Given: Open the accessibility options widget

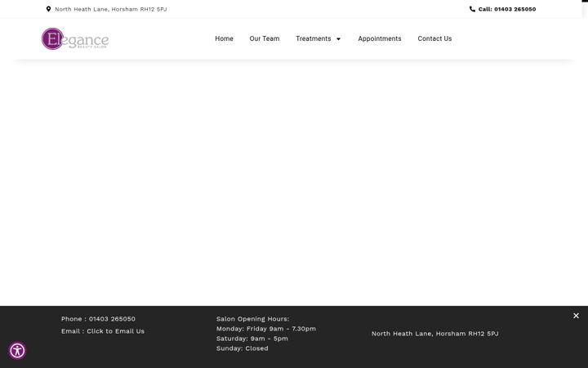Looking at the screenshot, I should [17, 351].
